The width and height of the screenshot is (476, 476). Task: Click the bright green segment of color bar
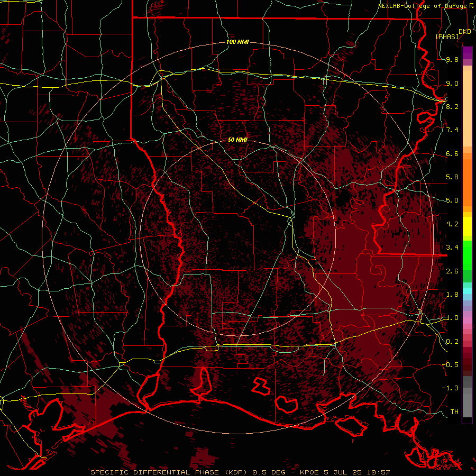pos(467,255)
